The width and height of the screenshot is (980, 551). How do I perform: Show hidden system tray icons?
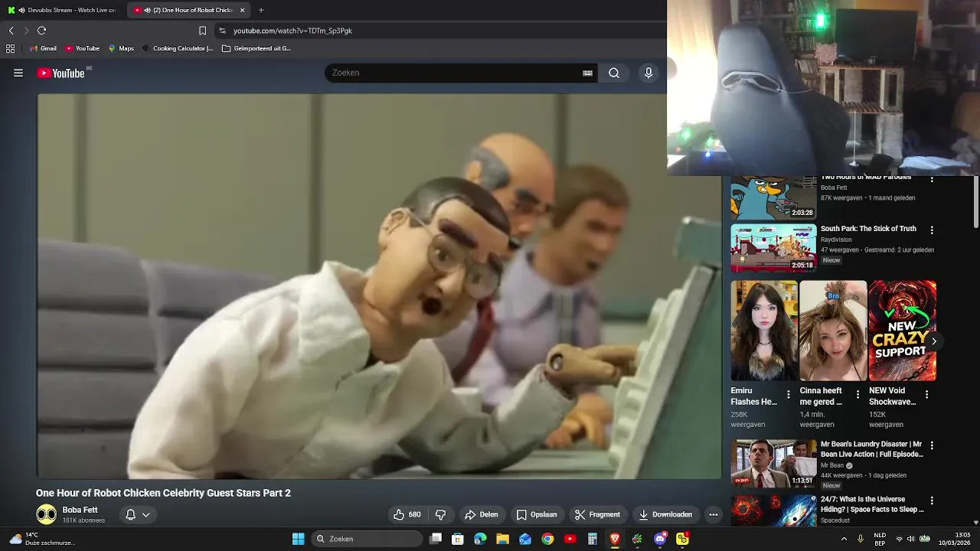point(844,539)
